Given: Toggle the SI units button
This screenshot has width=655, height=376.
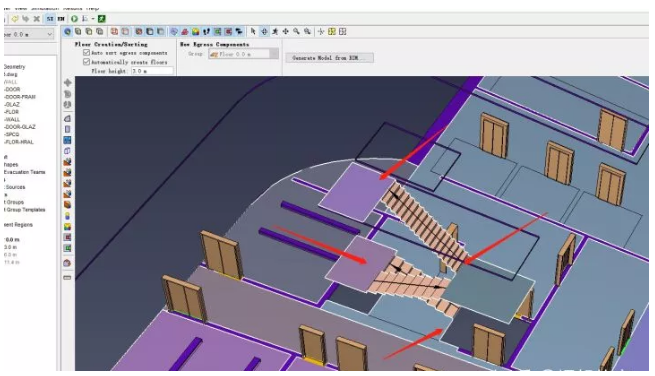Looking at the screenshot, I should click(x=50, y=19).
